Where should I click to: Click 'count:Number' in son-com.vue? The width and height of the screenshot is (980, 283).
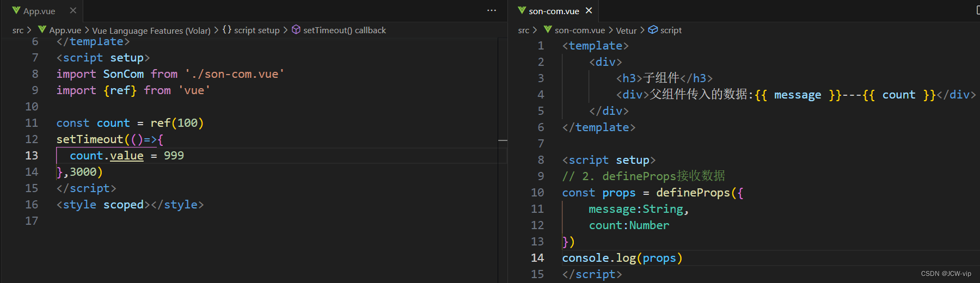[x=629, y=225]
